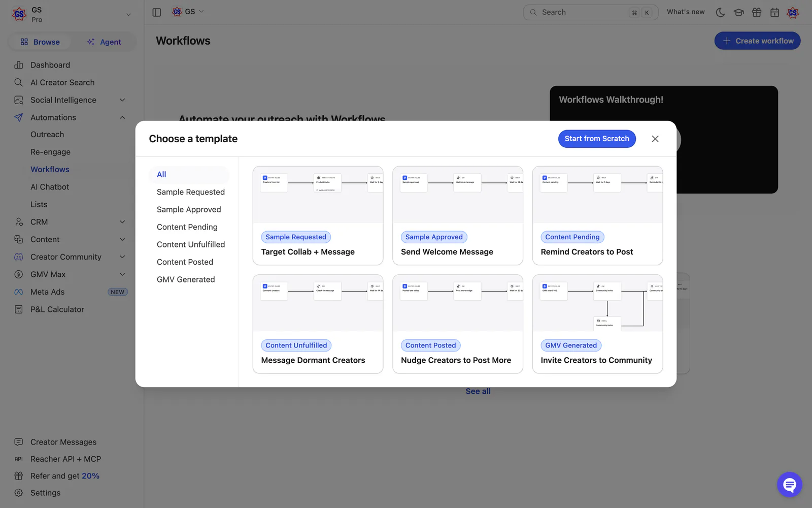Collapse the Automations section
Viewport: 812px width, 508px height.
tap(122, 117)
